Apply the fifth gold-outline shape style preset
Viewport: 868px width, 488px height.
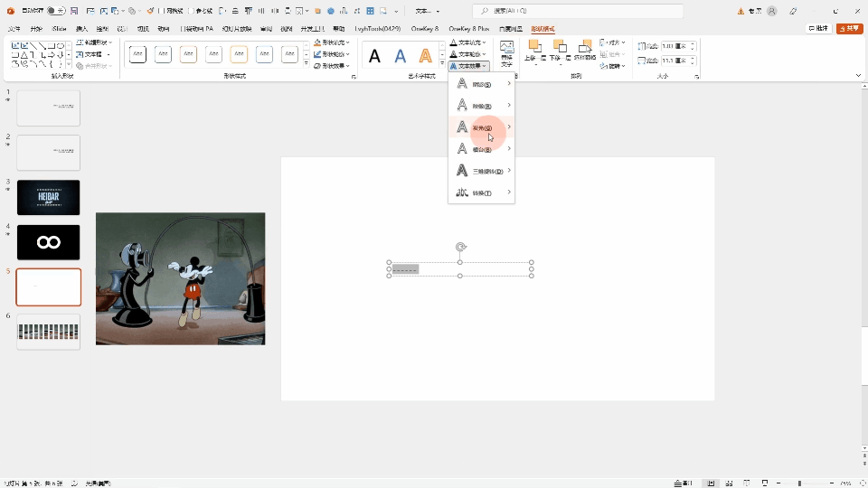point(239,53)
